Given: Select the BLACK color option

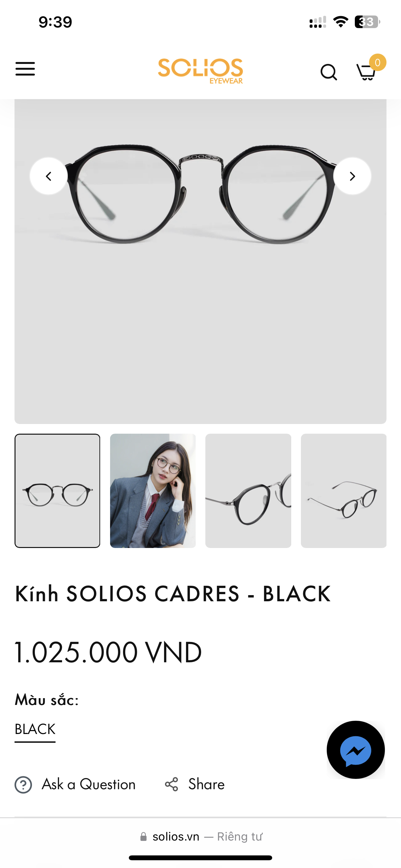Looking at the screenshot, I should (35, 729).
